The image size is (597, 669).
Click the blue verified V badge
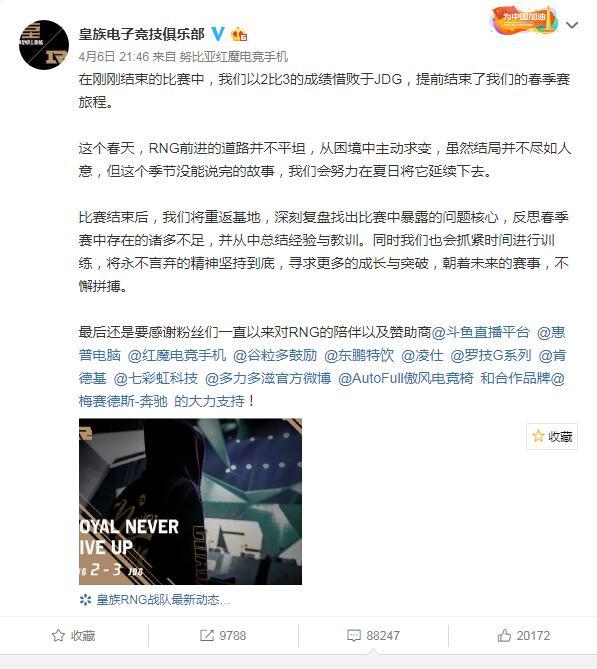click(218, 34)
